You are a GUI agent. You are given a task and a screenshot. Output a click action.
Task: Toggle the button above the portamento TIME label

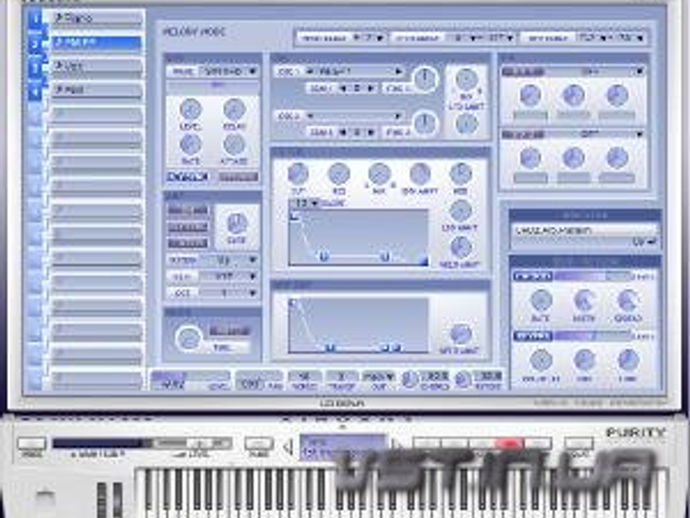click(229, 331)
